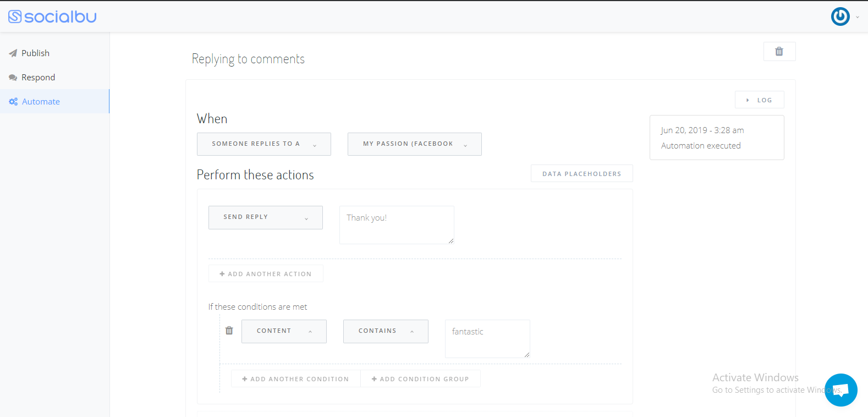Click the Respond chat bubbles icon
The image size is (868, 417).
(13, 78)
